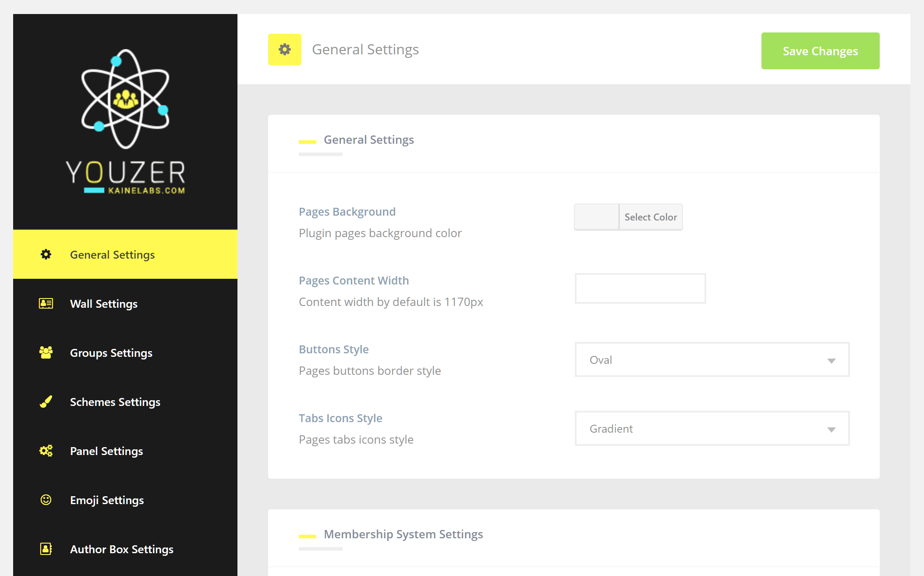Open the Buttons Style Oval dropdown
The image size is (924, 576).
point(712,360)
